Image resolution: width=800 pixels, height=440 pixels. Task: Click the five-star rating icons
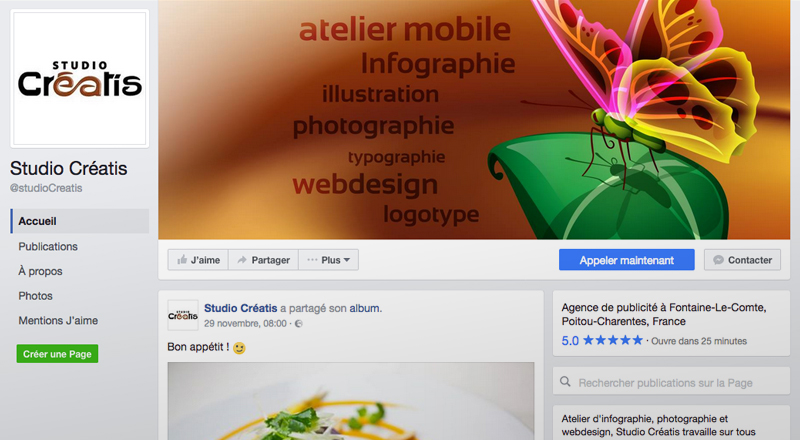click(613, 340)
